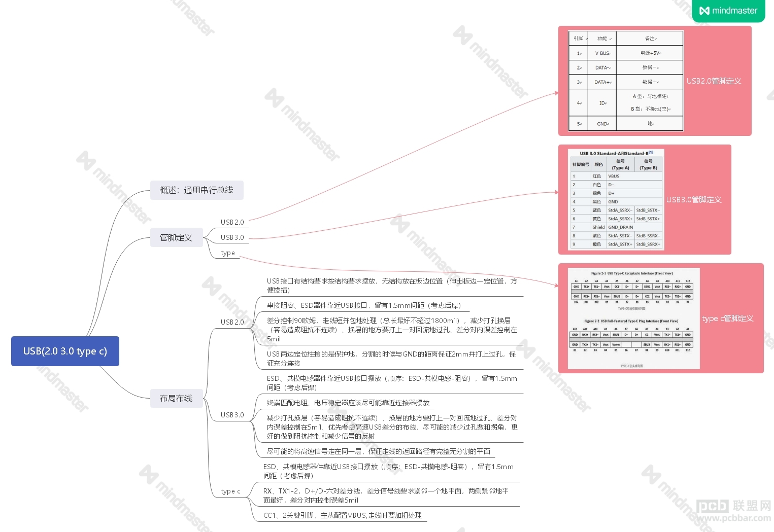Select text 串接阻容、ESD器件靠近USB接口
Image resolution: width=774 pixels, height=532 pixels.
point(364,305)
